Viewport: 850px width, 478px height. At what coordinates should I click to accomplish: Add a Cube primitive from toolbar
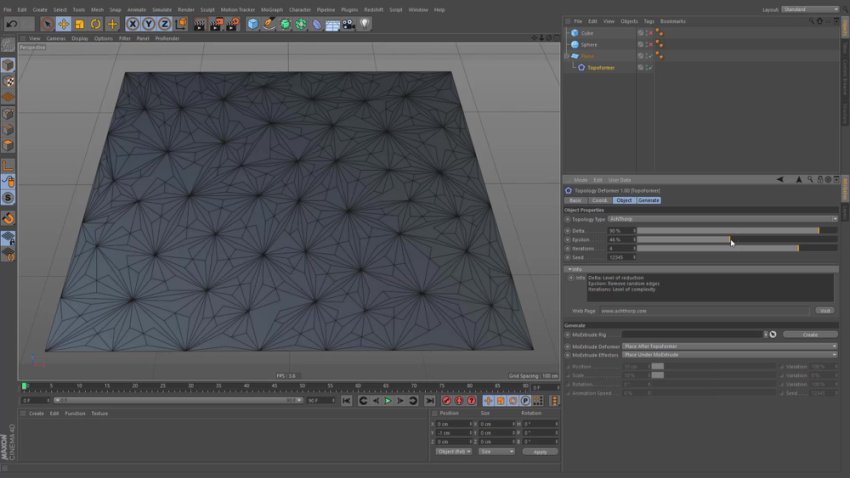(x=253, y=24)
